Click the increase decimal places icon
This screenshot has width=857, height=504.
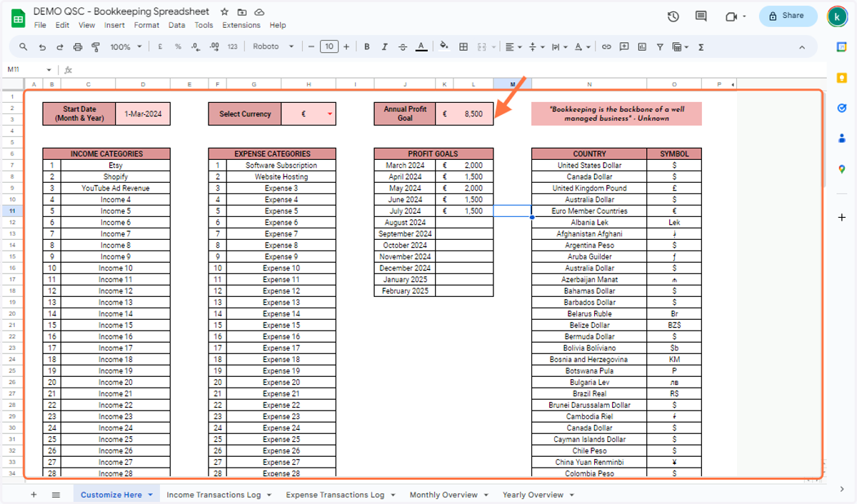(x=215, y=46)
